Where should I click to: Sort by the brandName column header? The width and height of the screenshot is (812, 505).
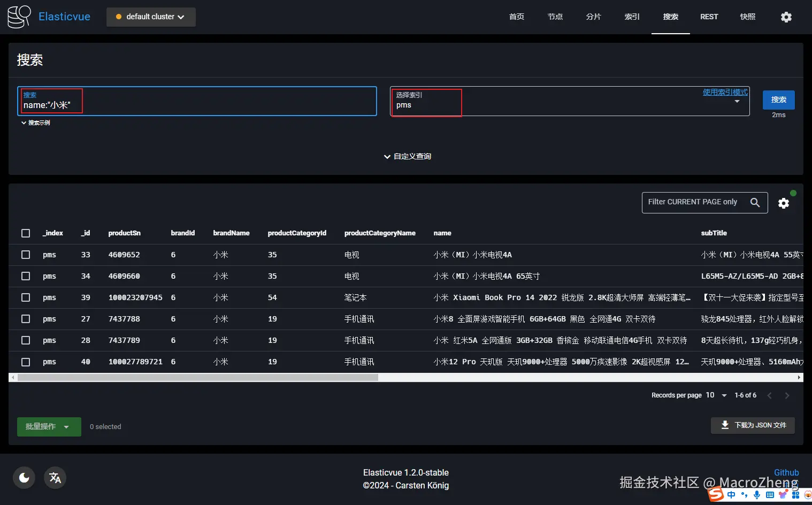pyautogui.click(x=231, y=233)
